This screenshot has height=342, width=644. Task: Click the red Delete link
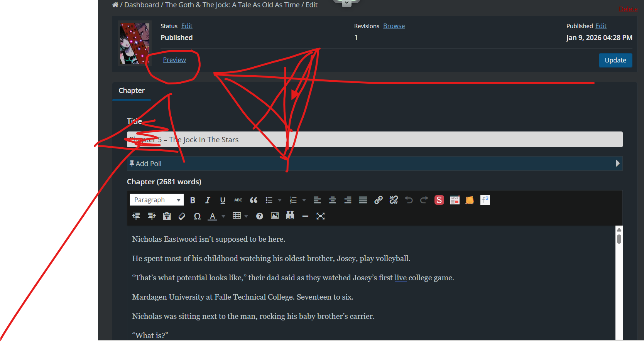(x=628, y=9)
